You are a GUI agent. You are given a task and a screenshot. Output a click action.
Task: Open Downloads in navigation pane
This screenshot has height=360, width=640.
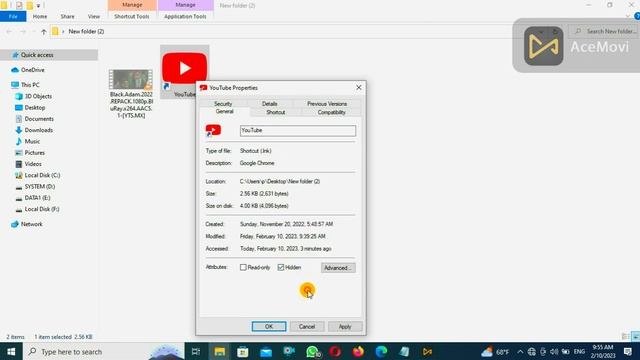point(38,130)
